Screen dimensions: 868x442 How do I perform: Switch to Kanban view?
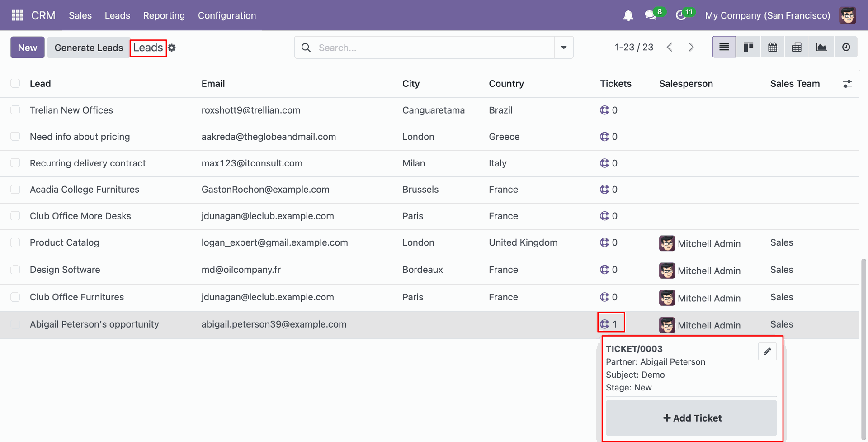[748, 47]
